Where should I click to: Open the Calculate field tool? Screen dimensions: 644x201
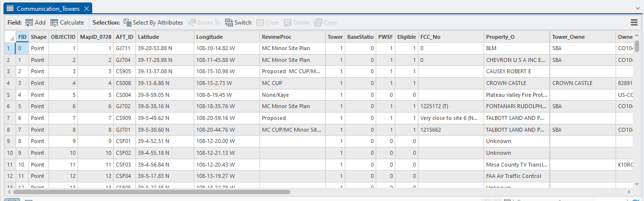67,23
